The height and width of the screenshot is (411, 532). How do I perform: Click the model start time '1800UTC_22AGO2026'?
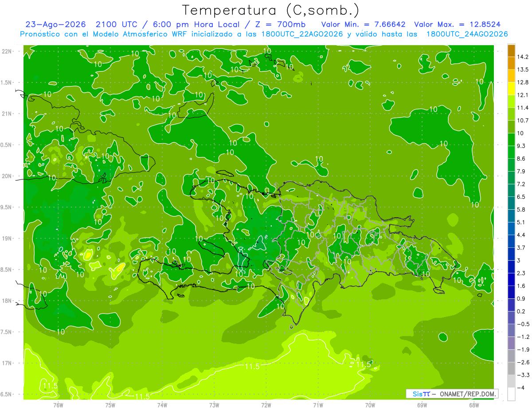coord(303,34)
